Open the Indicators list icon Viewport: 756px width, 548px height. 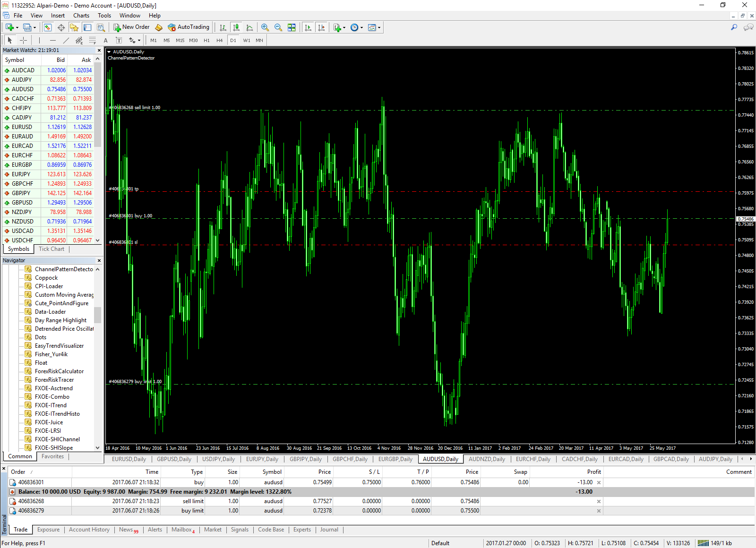337,27
